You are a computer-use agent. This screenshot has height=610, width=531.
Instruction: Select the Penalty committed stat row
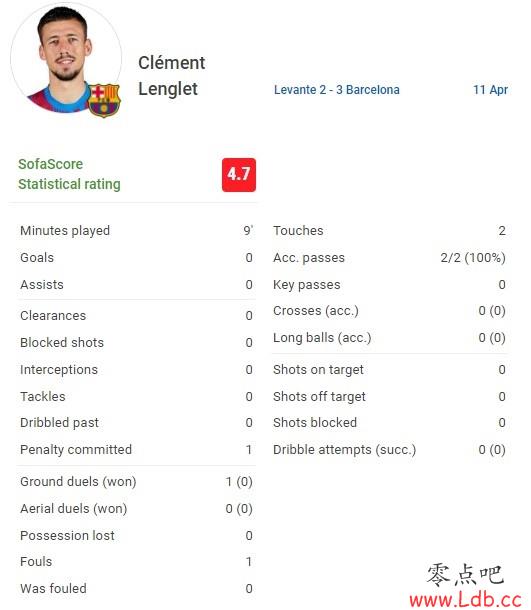pyautogui.click(x=136, y=450)
